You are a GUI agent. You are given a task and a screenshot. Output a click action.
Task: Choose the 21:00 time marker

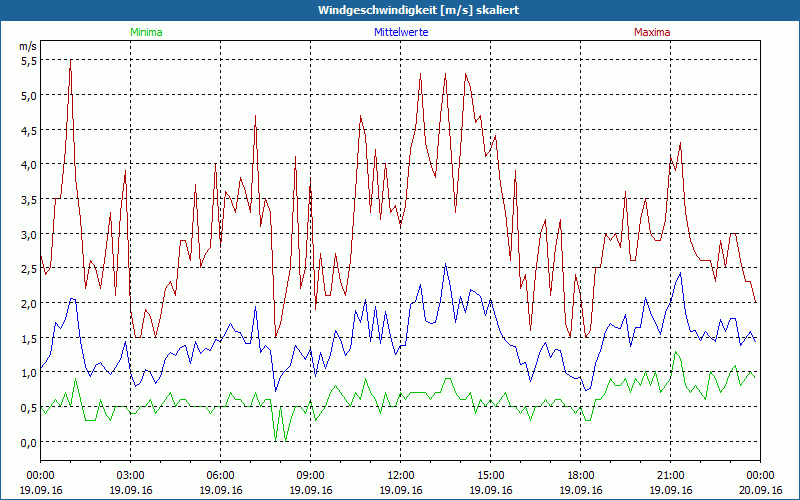670,475
